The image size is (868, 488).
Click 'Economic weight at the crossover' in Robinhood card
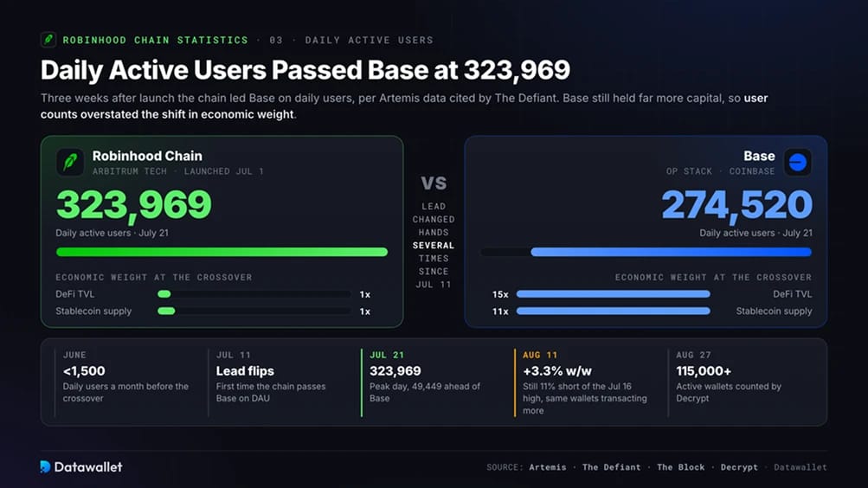154,277
